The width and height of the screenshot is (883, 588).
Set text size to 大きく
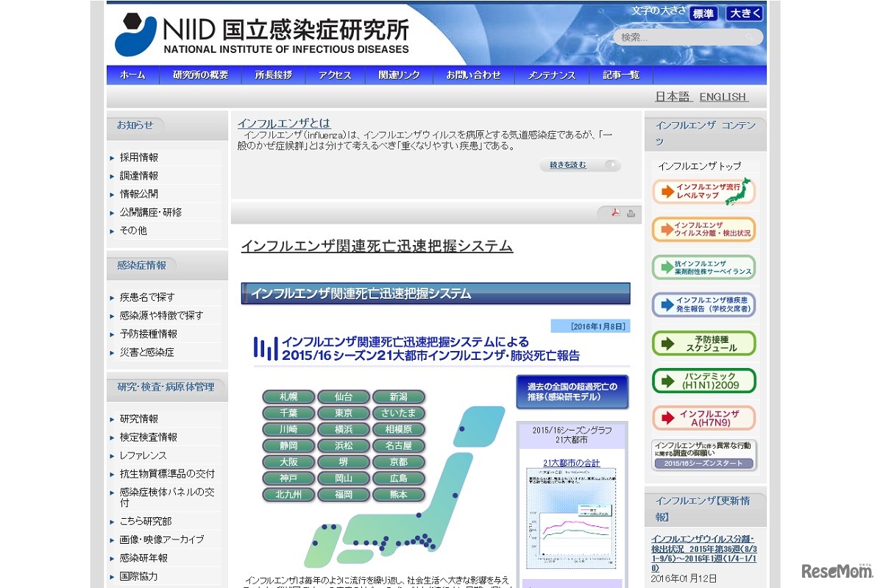click(745, 13)
